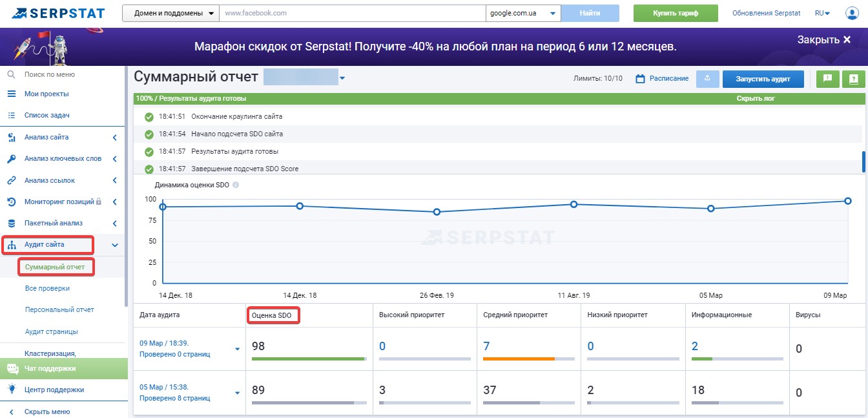The image size is (868, 418).
Task: Click Скрыть меню at sidebar bottom
Action: coord(47,412)
